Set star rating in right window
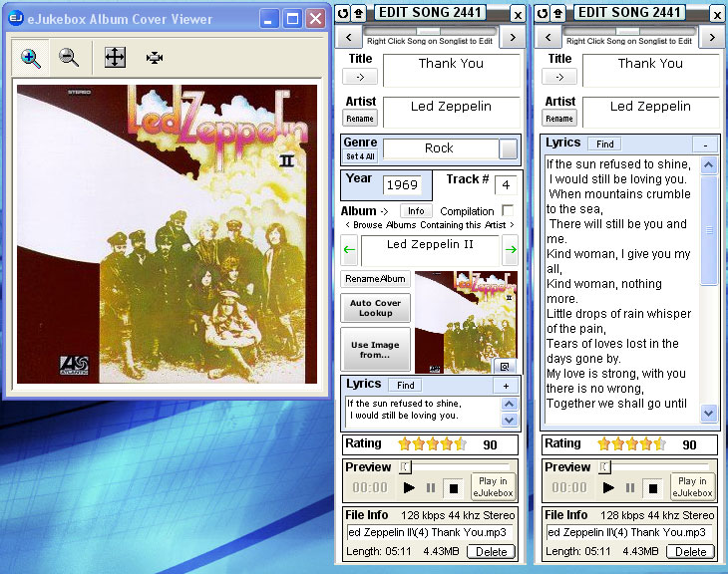This screenshot has height=574, width=728. click(632, 444)
